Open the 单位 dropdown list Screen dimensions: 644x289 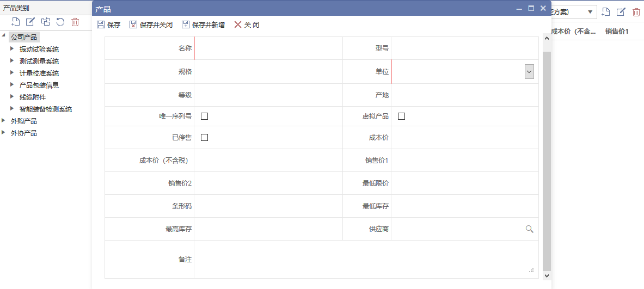[529, 71]
